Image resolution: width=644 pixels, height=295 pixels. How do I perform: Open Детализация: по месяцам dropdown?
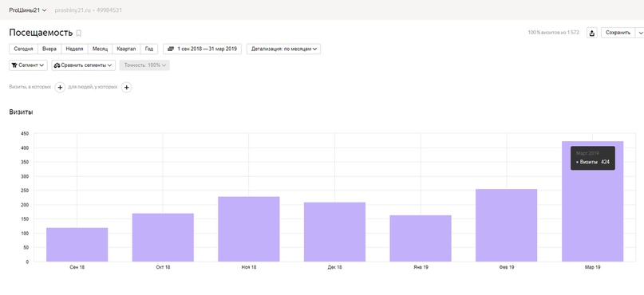tap(284, 49)
